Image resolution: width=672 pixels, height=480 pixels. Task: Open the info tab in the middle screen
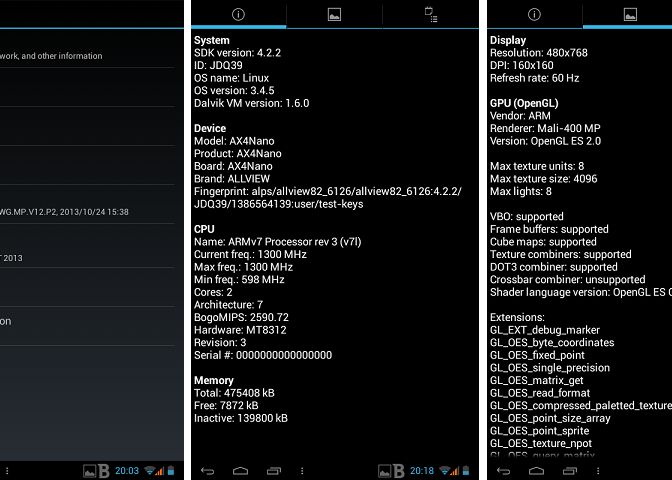pyautogui.click(x=238, y=14)
